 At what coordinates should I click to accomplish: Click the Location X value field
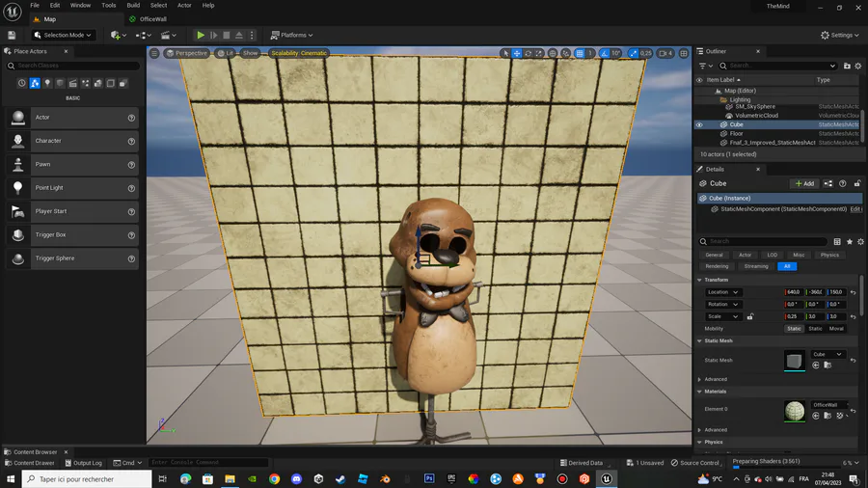pos(794,292)
